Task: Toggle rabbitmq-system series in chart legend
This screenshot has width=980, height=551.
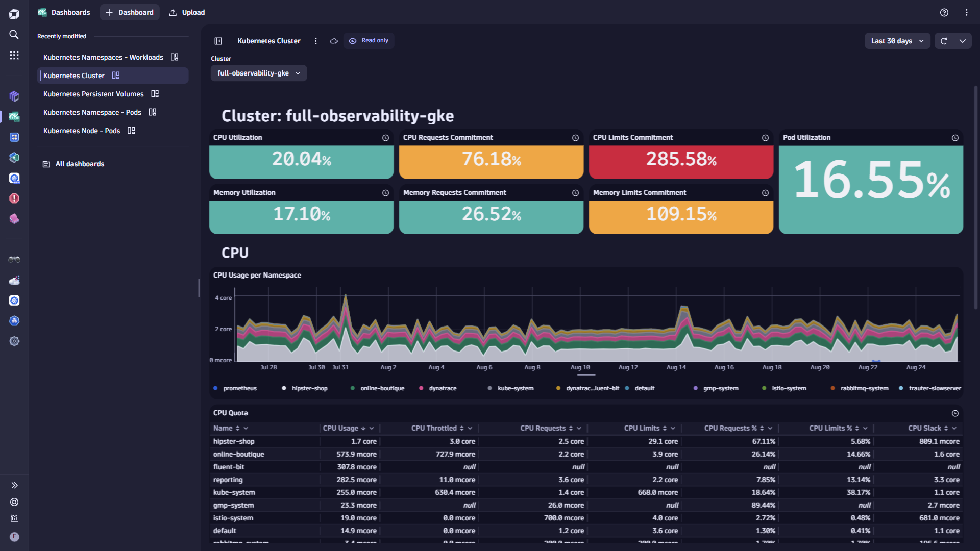Action: pos(860,388)
